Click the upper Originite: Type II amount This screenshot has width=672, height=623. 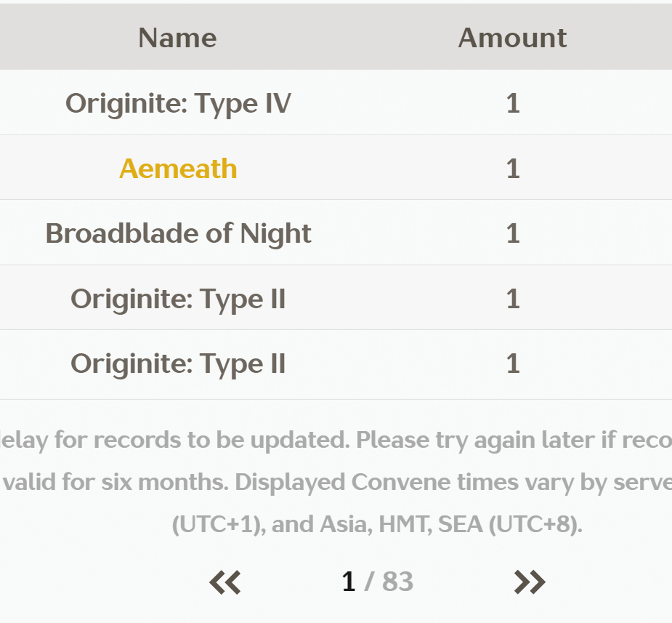point(513,299)
